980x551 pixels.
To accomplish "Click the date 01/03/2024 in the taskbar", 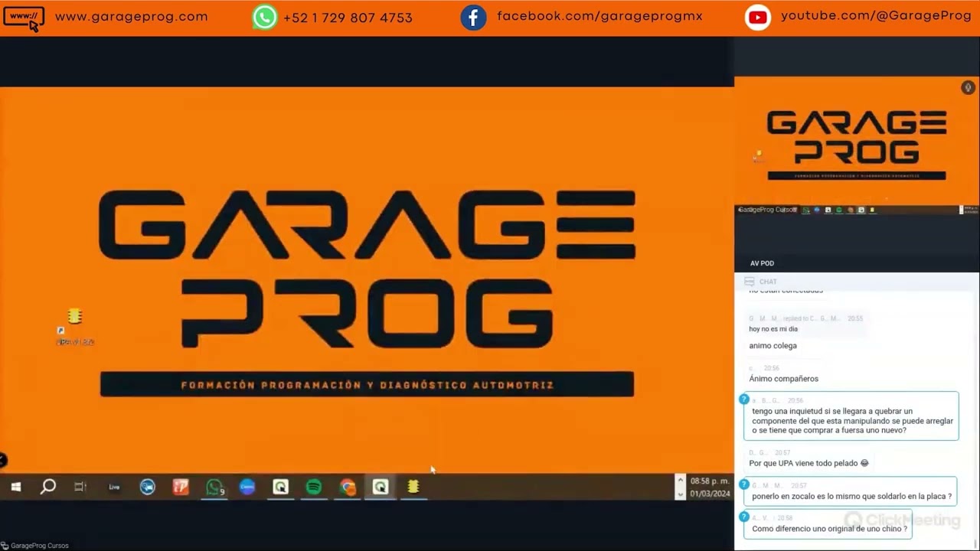I will pyautogui.click(x=710, y=494).
